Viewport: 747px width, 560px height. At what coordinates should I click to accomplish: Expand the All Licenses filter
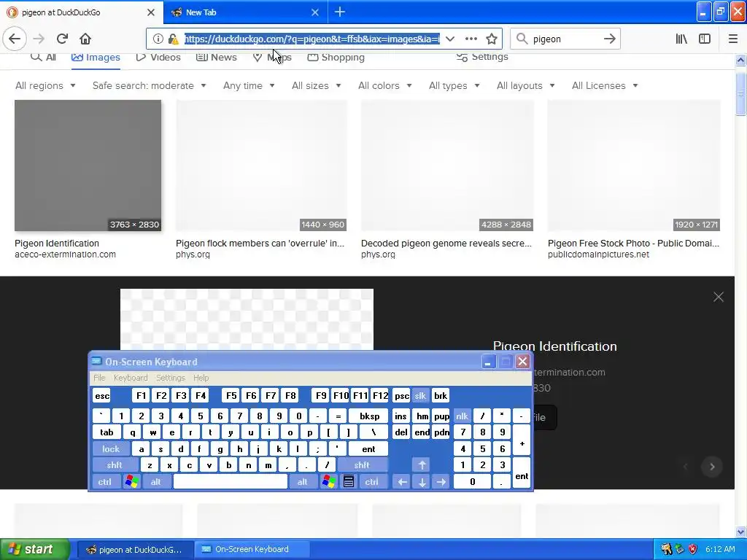coord(605,86)
